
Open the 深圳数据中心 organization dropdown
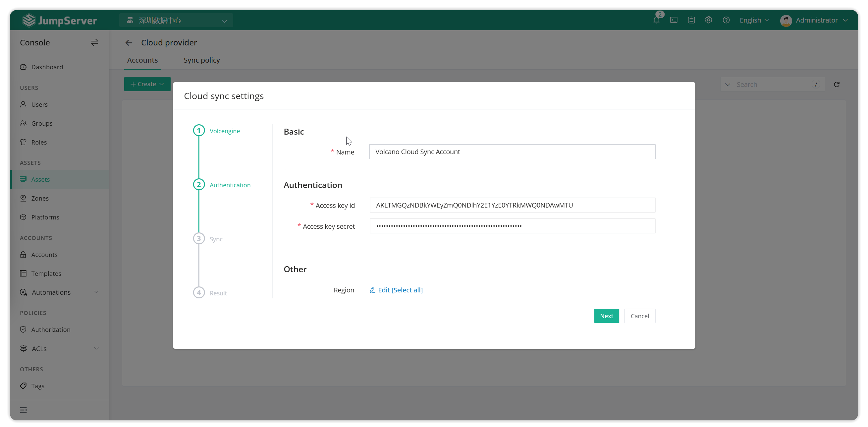coord(176,20)
